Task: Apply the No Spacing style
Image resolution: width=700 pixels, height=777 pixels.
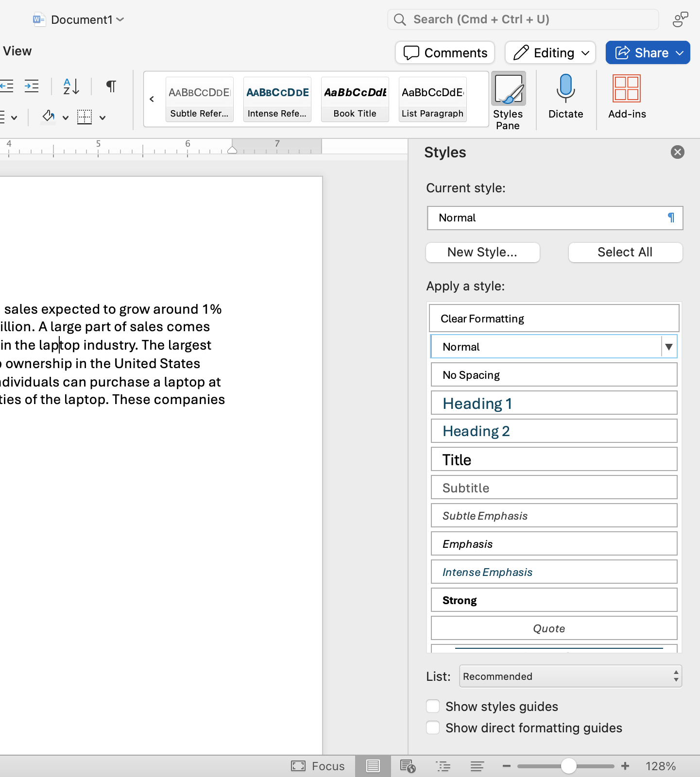Action: 554,375
